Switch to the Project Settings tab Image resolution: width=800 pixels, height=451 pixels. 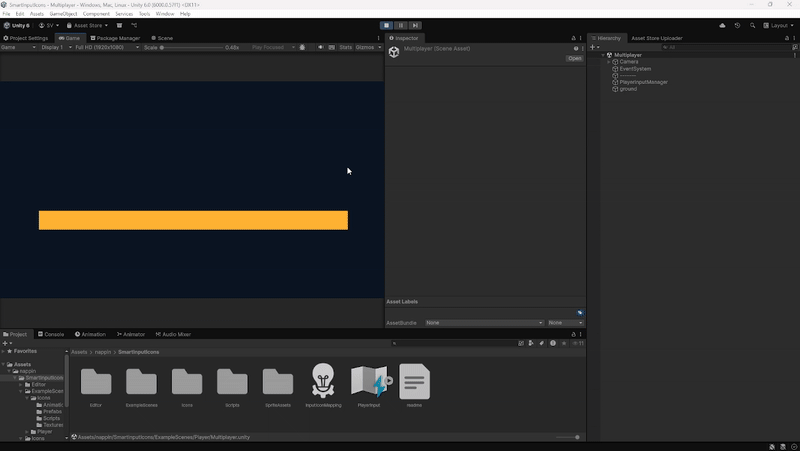tap(26, 38)
